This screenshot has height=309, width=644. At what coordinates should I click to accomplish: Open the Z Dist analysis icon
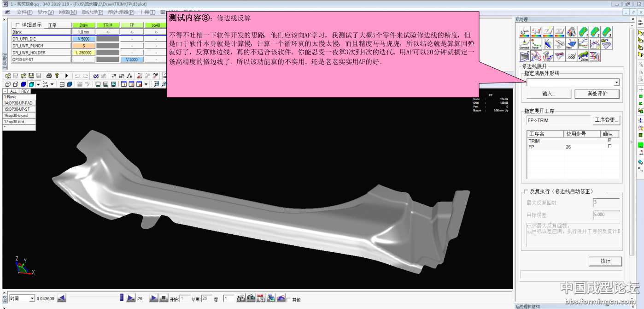(583, 56)
